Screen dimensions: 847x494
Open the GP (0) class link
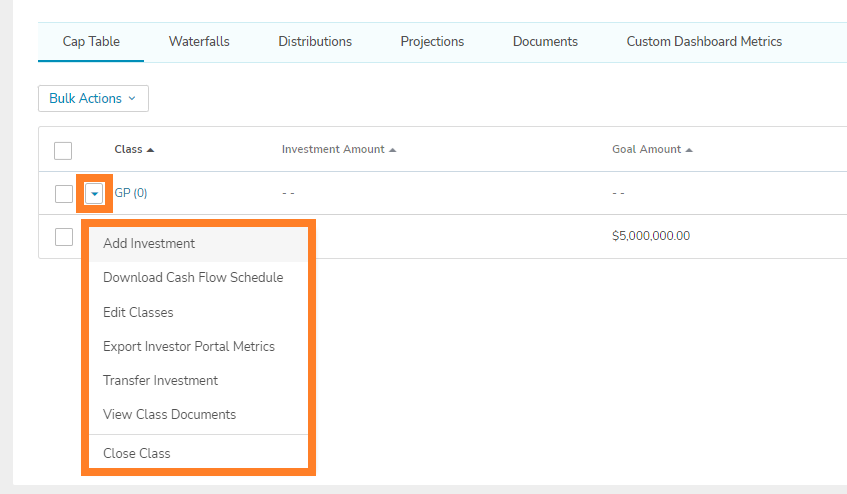point(131,193)
